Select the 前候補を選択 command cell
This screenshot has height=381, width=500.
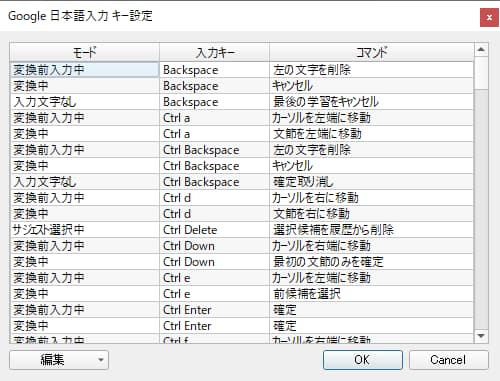pos(371,294)
